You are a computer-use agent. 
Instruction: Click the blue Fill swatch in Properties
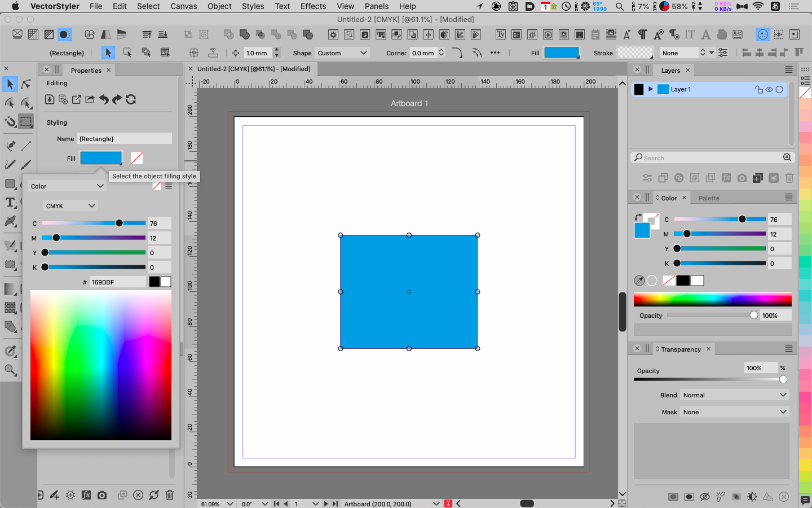[101, 159]
